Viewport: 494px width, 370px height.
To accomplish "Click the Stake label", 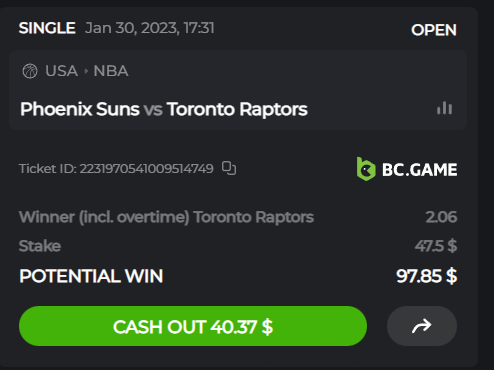I will [40, 246].
